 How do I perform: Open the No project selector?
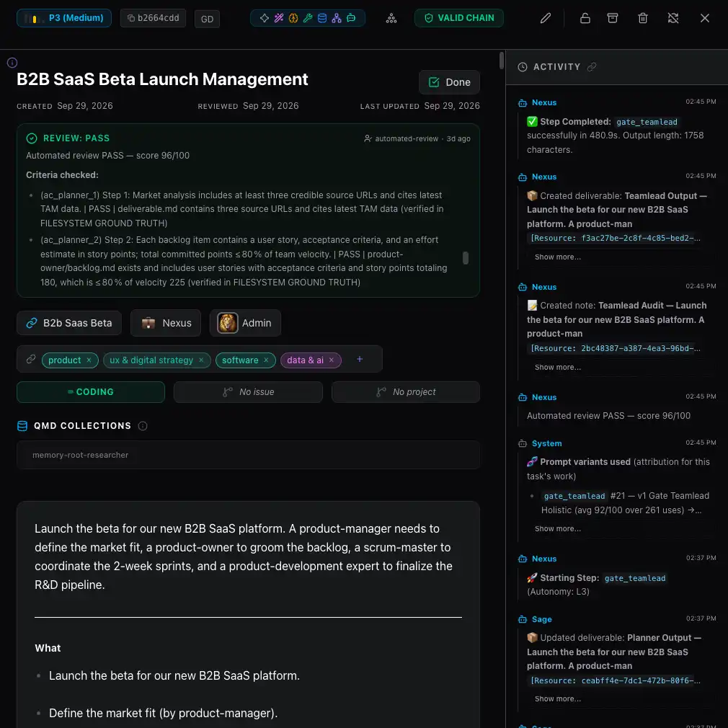[405, 392]
